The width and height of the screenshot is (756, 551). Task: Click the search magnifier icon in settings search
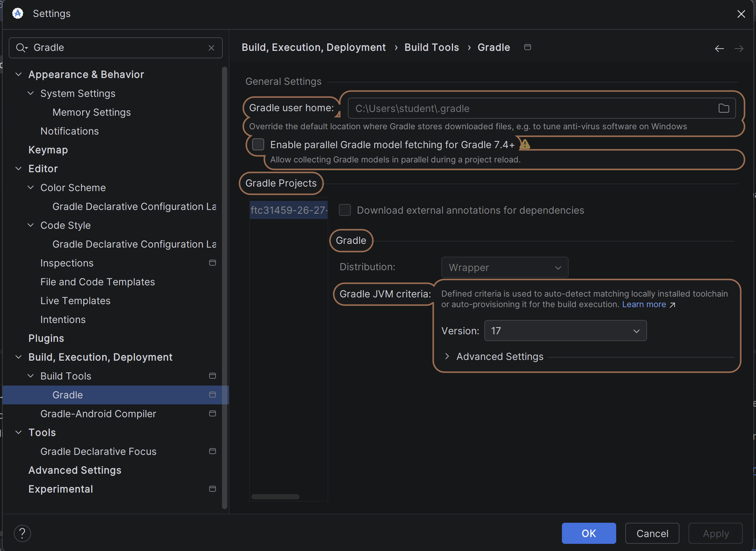[21, 48]
